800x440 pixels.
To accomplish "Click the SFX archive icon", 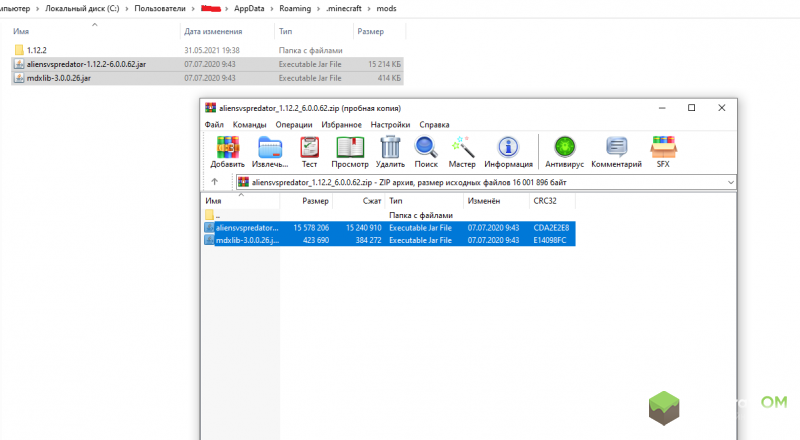I will (x=663, y=151).
